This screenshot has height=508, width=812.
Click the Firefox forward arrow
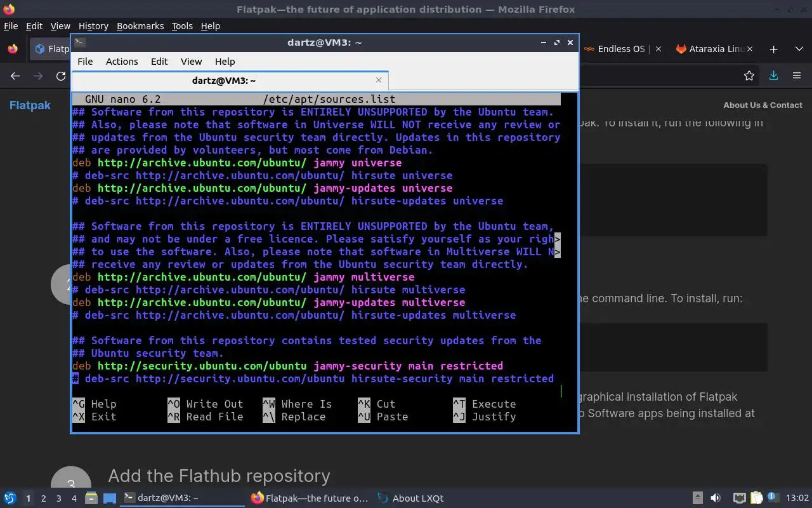point(38,76)
